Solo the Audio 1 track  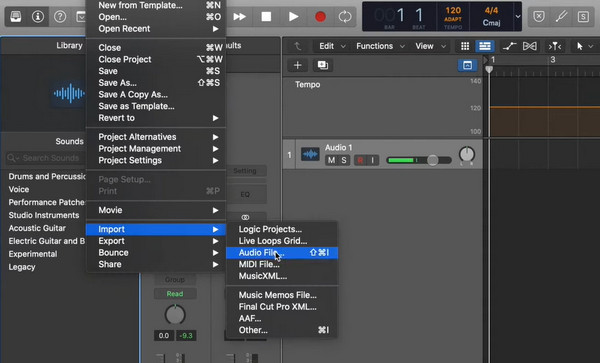point(344,160)
